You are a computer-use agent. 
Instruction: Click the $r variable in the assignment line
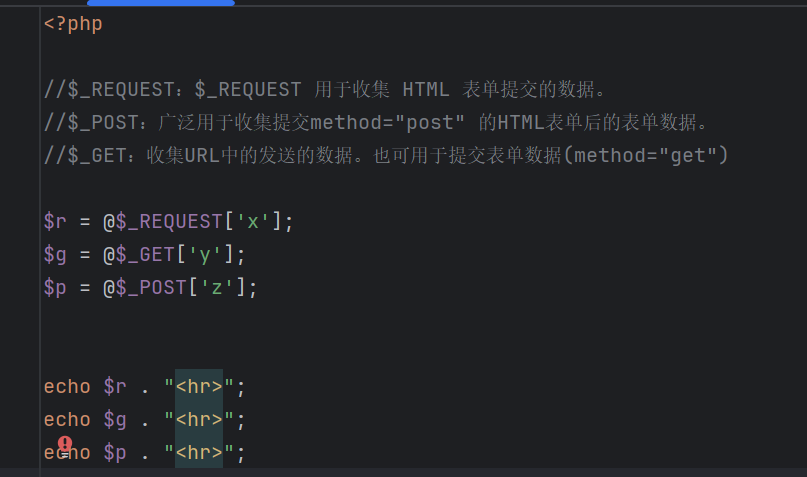pyautogui.click(x=55, y=222)
